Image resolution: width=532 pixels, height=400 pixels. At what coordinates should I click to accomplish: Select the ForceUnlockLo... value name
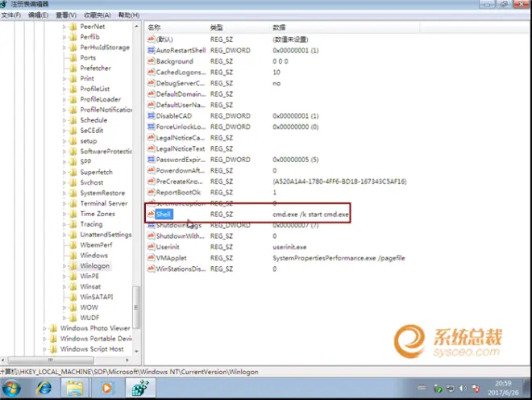coord(181,127)
